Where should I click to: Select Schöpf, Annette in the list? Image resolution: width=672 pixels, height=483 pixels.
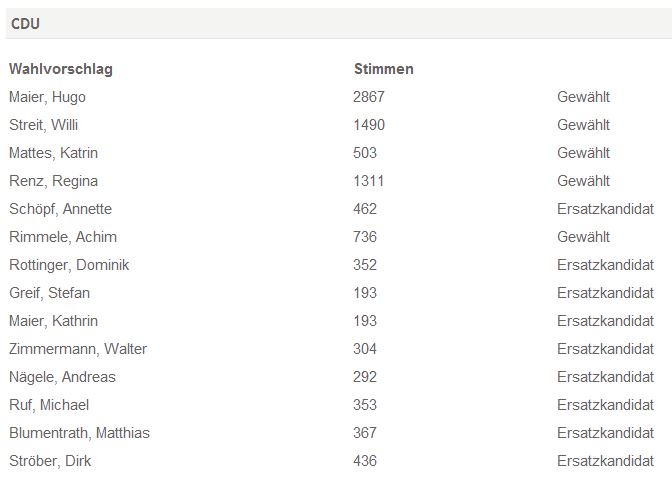coord(60,209)
